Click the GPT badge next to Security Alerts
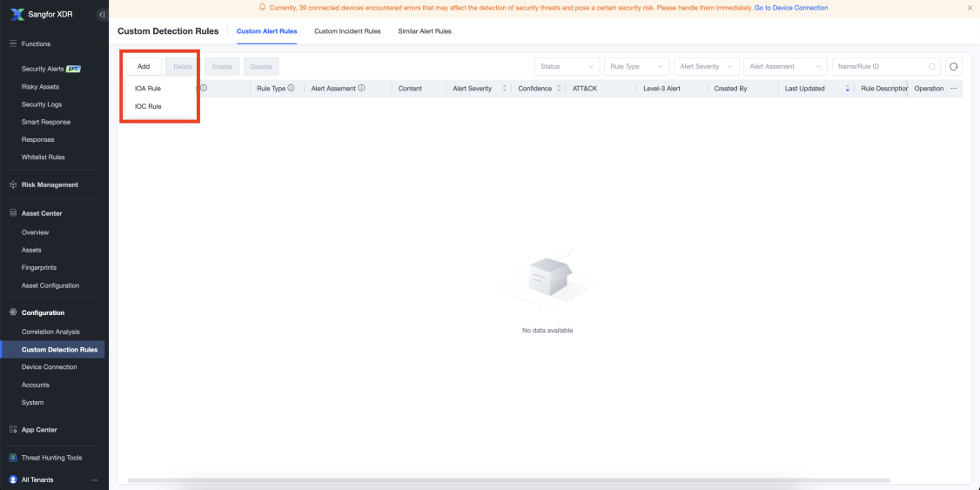980x490 pixels. tap(74, 69)
